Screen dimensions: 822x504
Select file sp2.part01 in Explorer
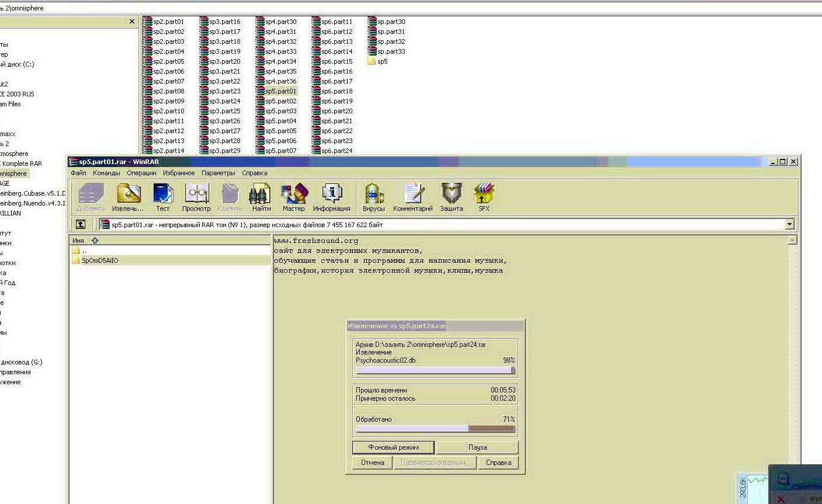tap(164, 22)
